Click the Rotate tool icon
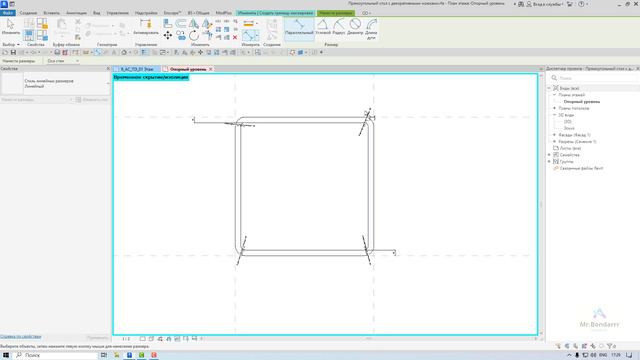This screenshot has width=640, height=360. pyautogui.click(x=194, y=36)
